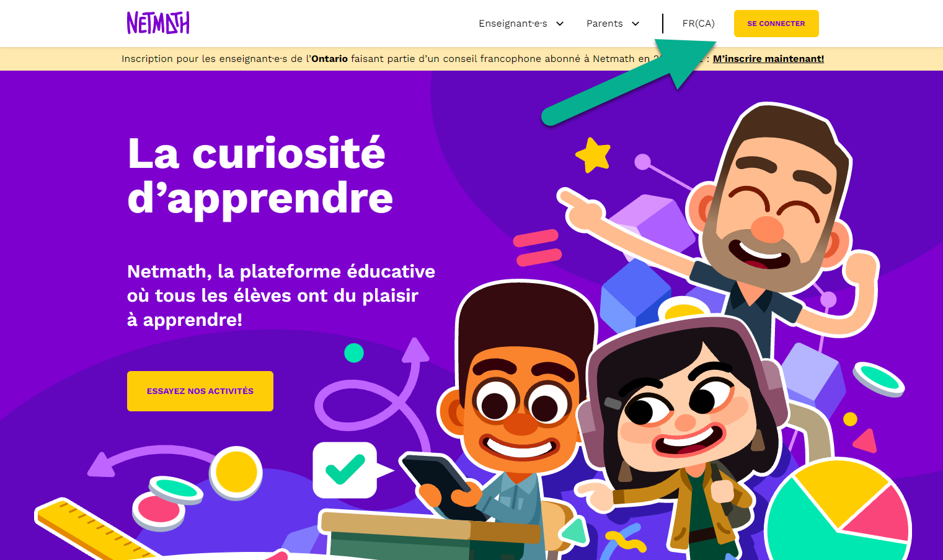Image resolution: width=943 pixels, height=560 pixels.
Task: Follow the M'inscrire maintenant! link
Action: tap(768, 59)
